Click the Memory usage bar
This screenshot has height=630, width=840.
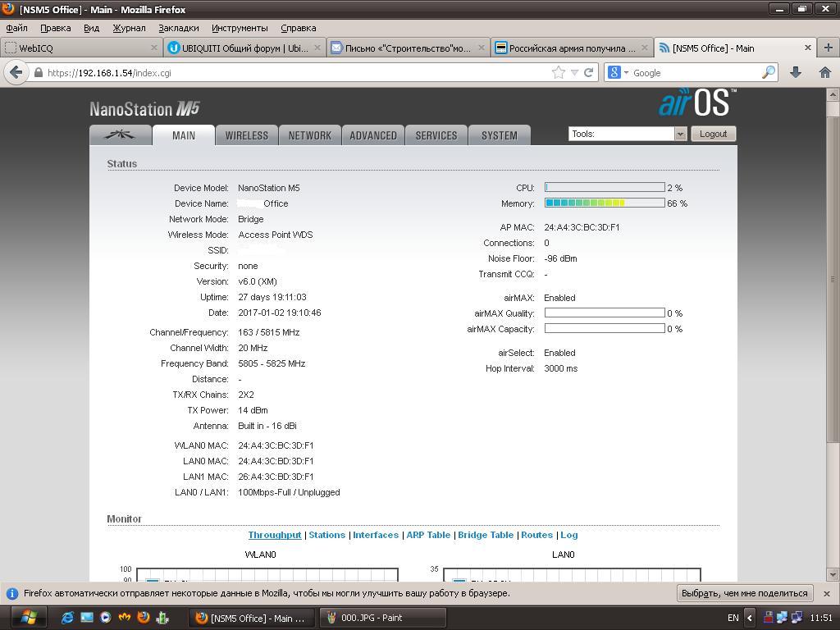click(x=605, y=203)
